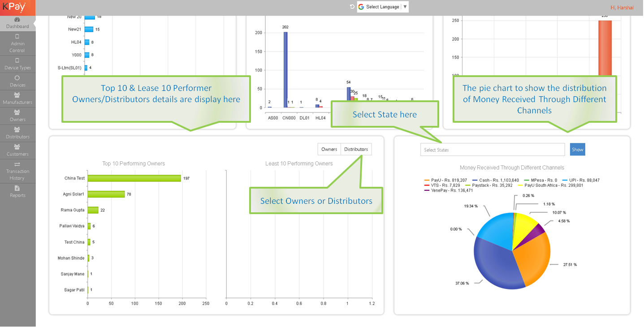Click the '27.51 %' pie label
644x327 pixels.
point(570,265)
